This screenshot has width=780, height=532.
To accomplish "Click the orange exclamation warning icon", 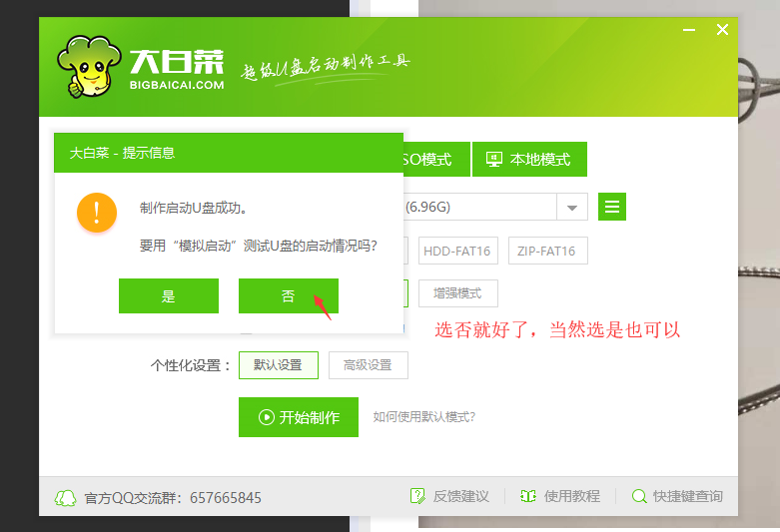I will [97, 213].
